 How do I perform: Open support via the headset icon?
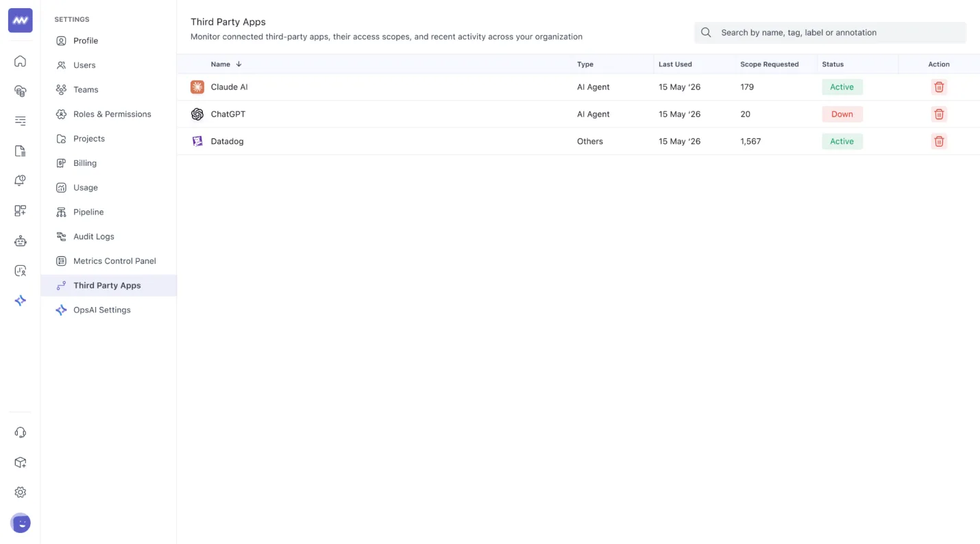pos(20,432)
